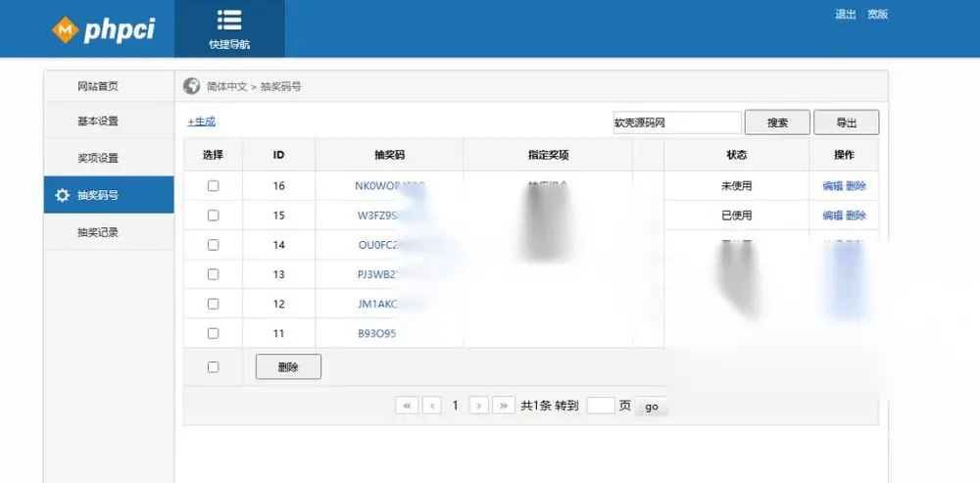Screen dimensions: 980x483
Task: Click the phpci logo
Action: click(x=103, y=29)
